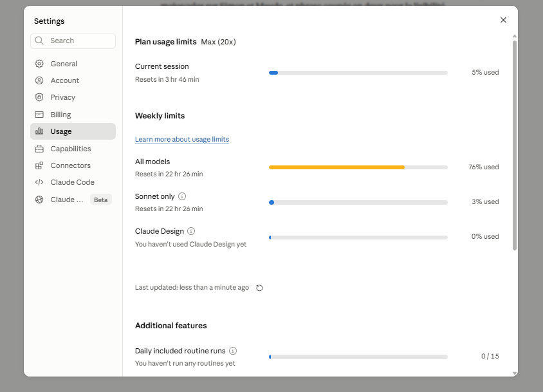Click the 'Current session' label
Viewport: 543px width, 392px height.
161,66
